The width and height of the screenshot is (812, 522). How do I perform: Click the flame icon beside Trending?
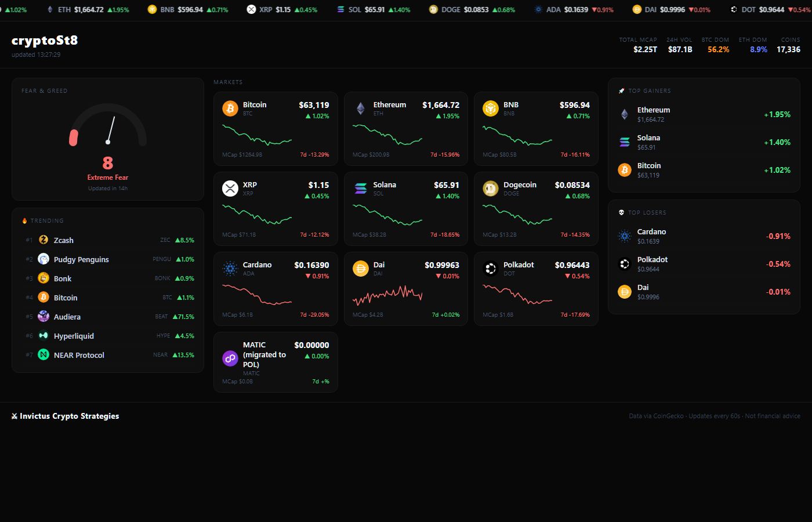(24, 220)
